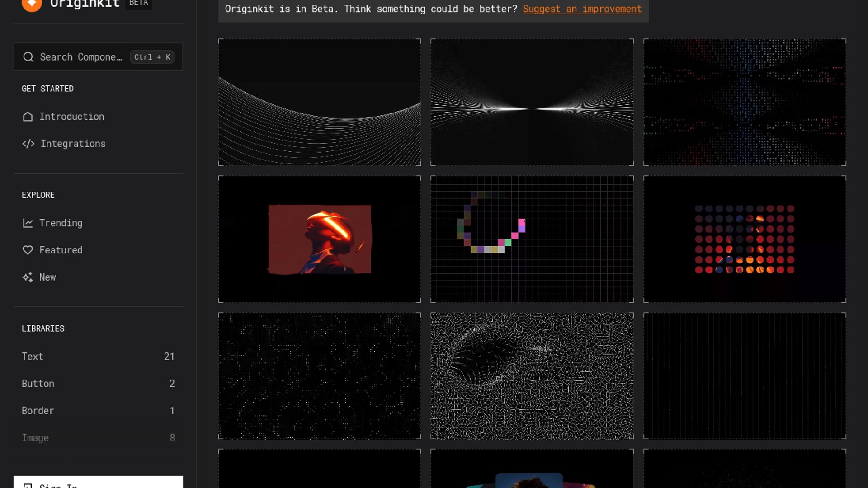Open the red and blue dotted pattern thumbnail

coord(745,103)
